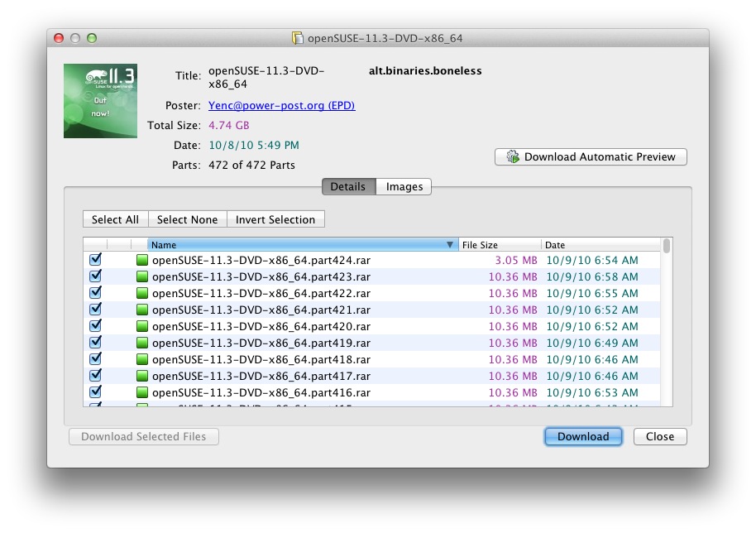Uncheck the checkbox for part421.rar
756x533 pixels.
coord(95,309)
